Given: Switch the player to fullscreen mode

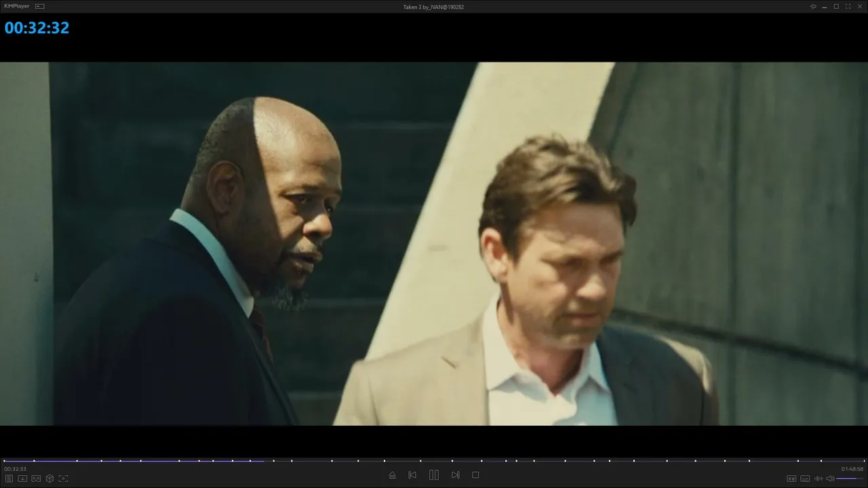Looking at the screenshot, I should point(848,6).
